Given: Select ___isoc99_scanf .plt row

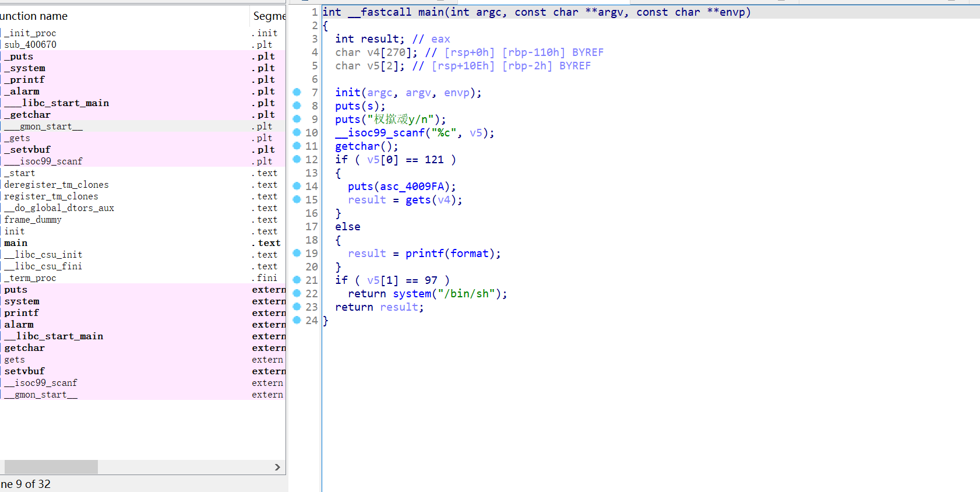Looking at the screenshot, I should [143, 161].
